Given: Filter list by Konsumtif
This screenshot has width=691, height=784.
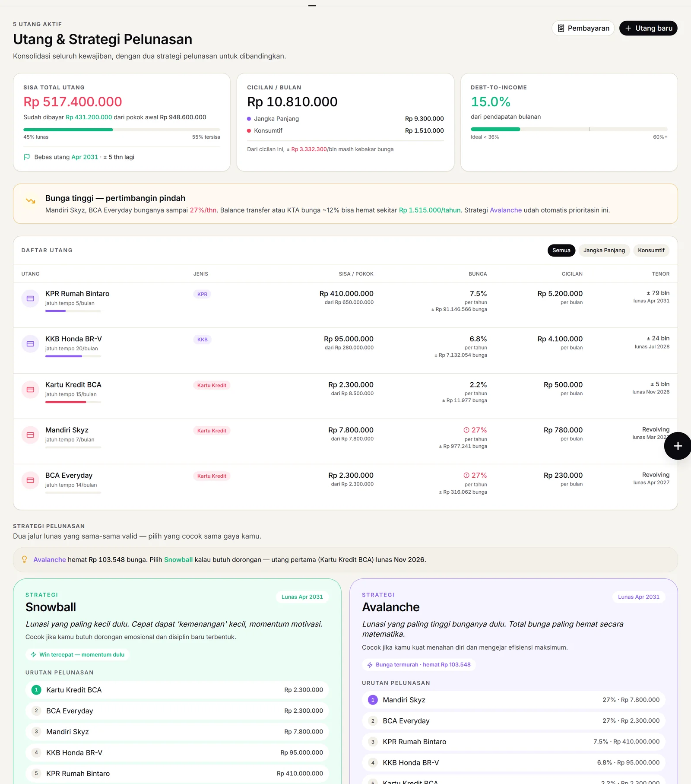Looking at the screenshot, I should [651, 251].
